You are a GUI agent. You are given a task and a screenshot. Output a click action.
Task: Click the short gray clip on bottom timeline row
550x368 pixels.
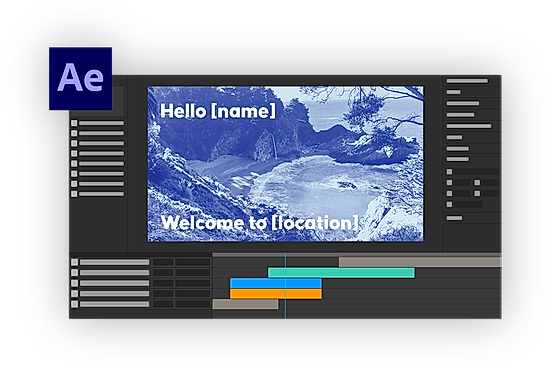[x=246, y=304]
